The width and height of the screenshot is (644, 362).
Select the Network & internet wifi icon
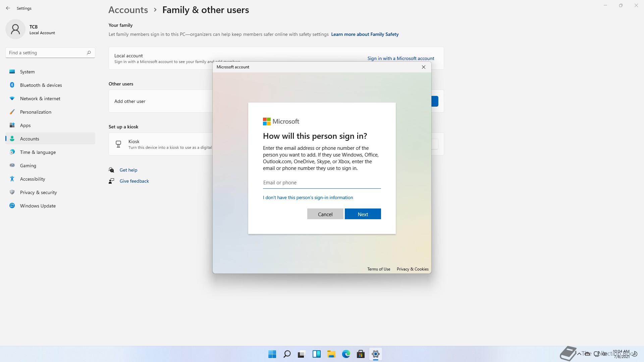[x=12, y=99]
